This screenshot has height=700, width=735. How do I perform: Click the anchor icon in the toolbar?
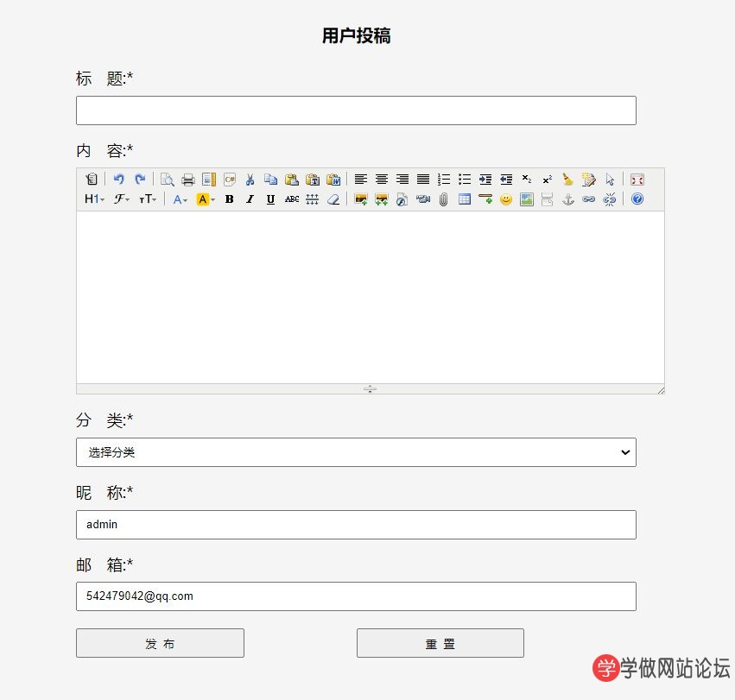coord(568,199)
